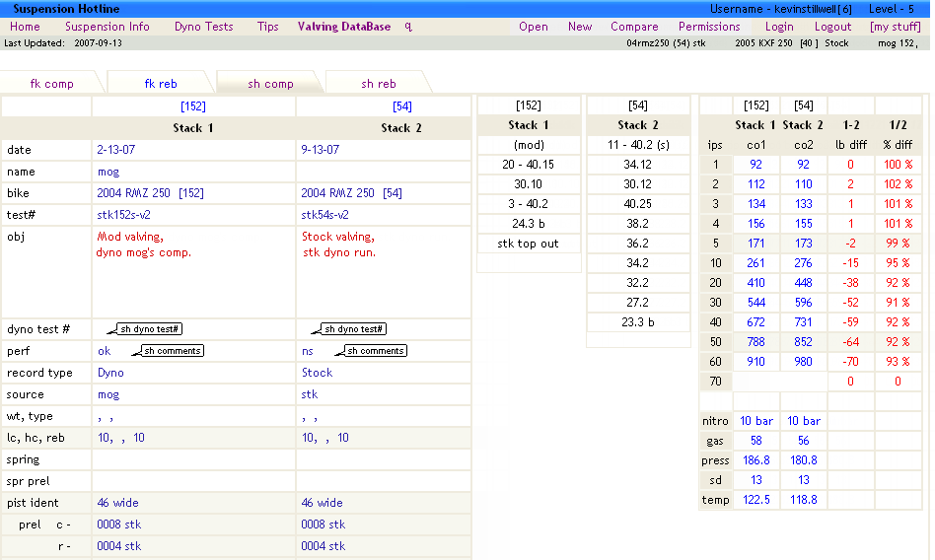Select the sh reb tab
The width and height of the screenshot is (935, 560).
pos(378,84)
